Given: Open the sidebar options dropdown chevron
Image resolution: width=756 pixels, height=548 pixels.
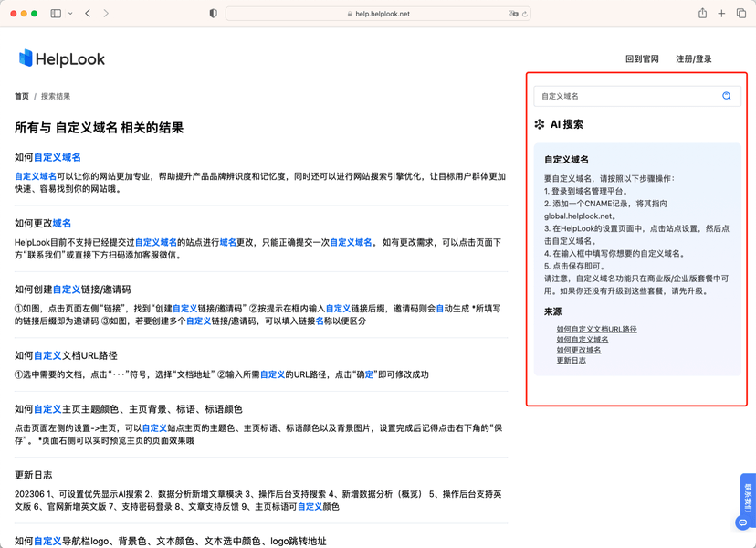Looking at the screenshot, I should [70, 14].
